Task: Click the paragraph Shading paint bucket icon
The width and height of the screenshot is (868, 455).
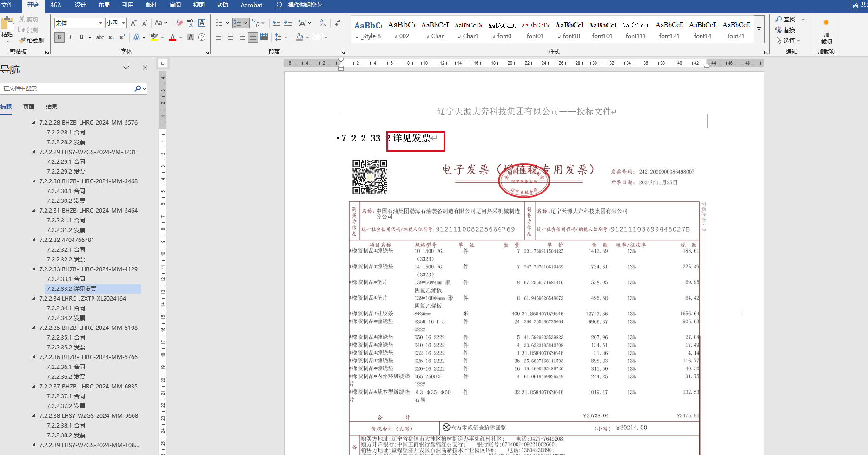Action: click(x=300, y=37)
